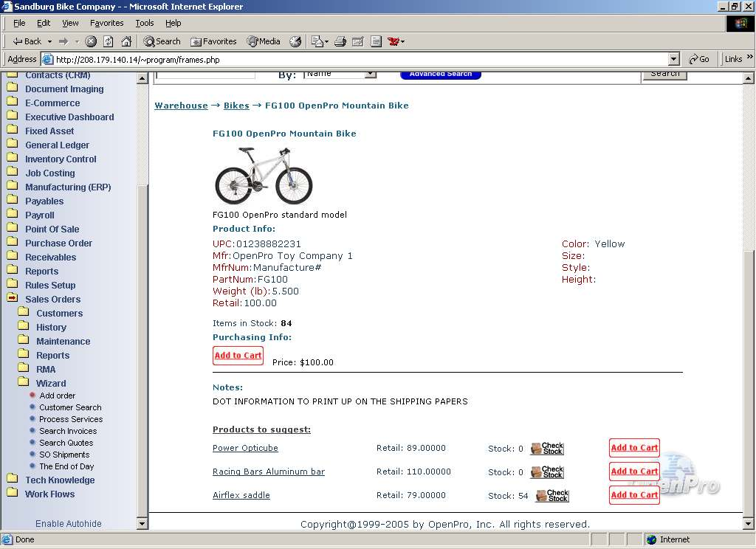Open the History icon in toolbar
756x549 pixels.
pyautogui.click(x=295, y=41)
